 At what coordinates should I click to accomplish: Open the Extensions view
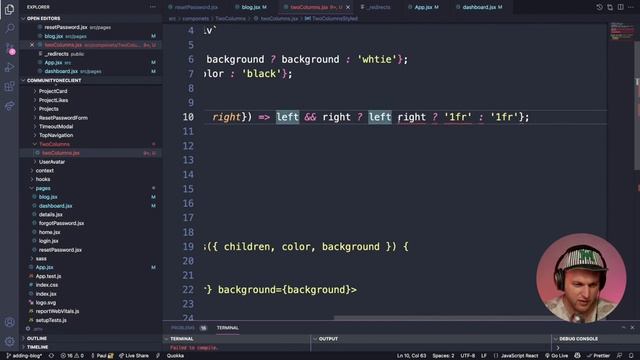pyautogui.click(x=9, y=87)
